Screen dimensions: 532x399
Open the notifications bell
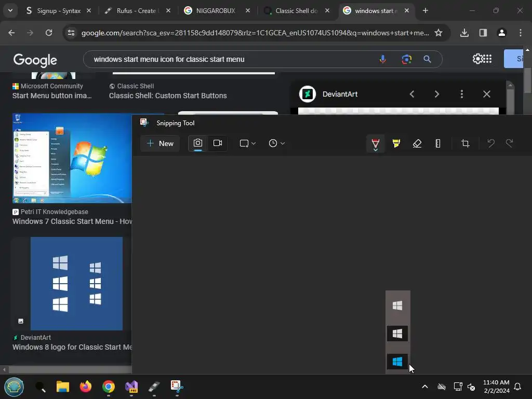click(517, 387)
